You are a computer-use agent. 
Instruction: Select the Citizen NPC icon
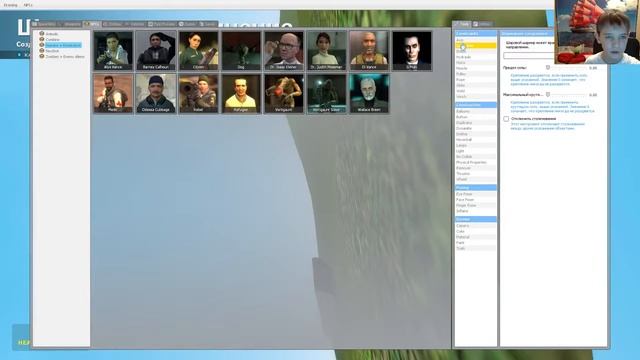tap(198, 51)
